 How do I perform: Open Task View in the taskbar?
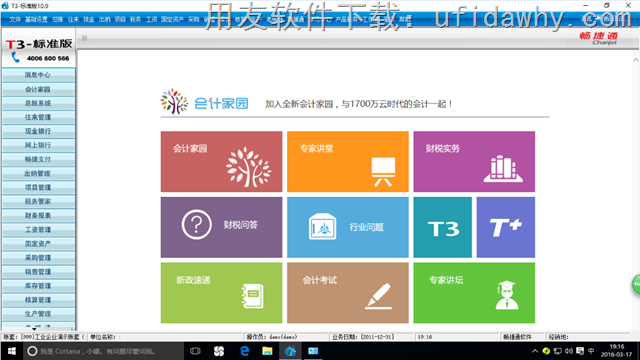196,351
